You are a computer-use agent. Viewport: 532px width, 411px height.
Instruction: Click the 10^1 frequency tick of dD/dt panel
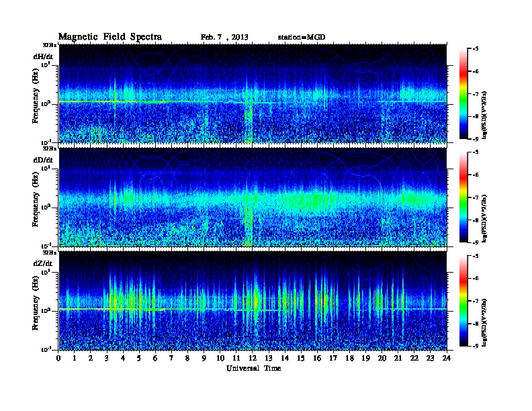coord(46,168)
